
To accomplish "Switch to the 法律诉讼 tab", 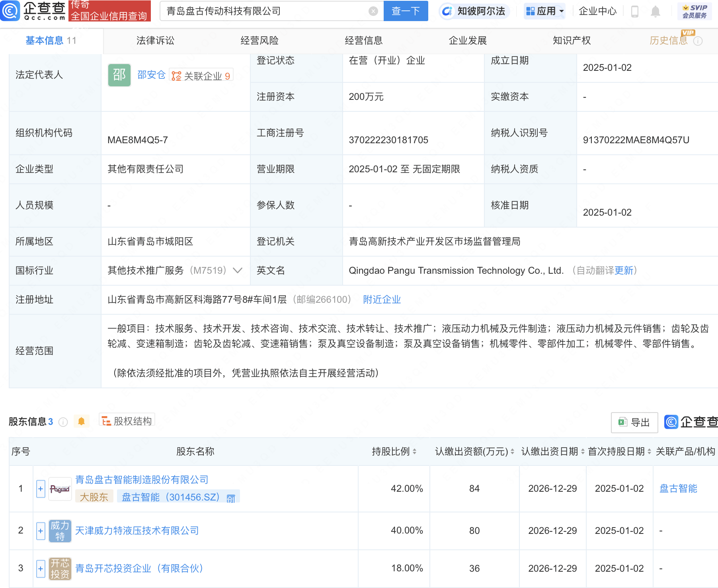I will click(154, 40).
